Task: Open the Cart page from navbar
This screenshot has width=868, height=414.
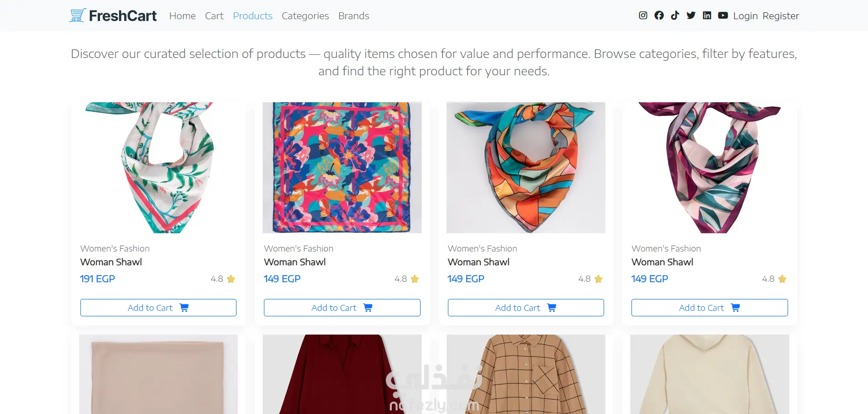Action: point(214,16)
